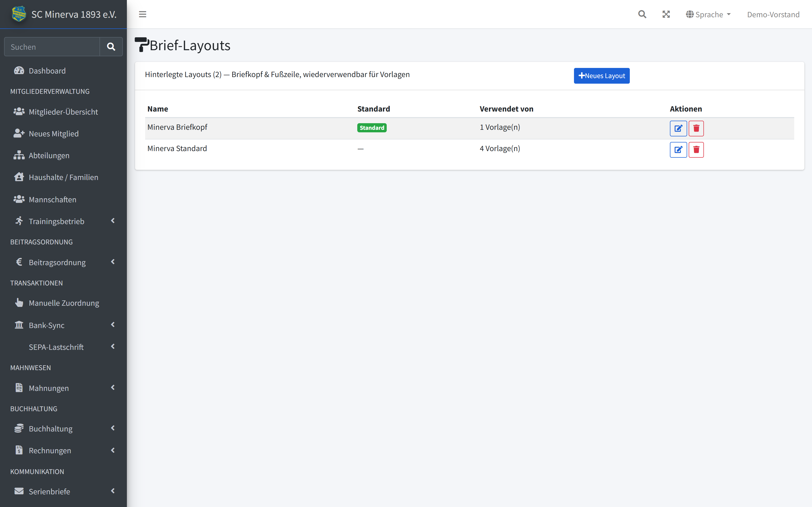Go to Mitglieder-Übersicht
Image resolution: width=812 pixels, height=507 pixels.
tap(63, 112)
